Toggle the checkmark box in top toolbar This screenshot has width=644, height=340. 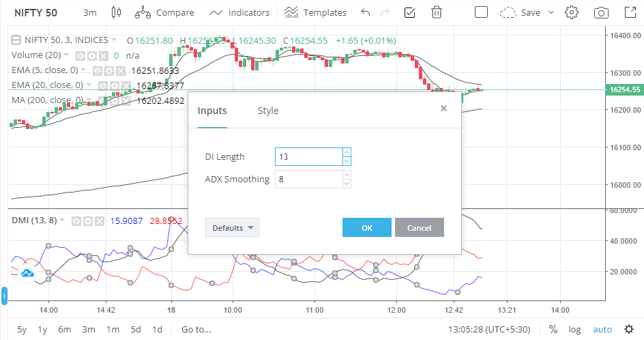(x=409, y=13)
